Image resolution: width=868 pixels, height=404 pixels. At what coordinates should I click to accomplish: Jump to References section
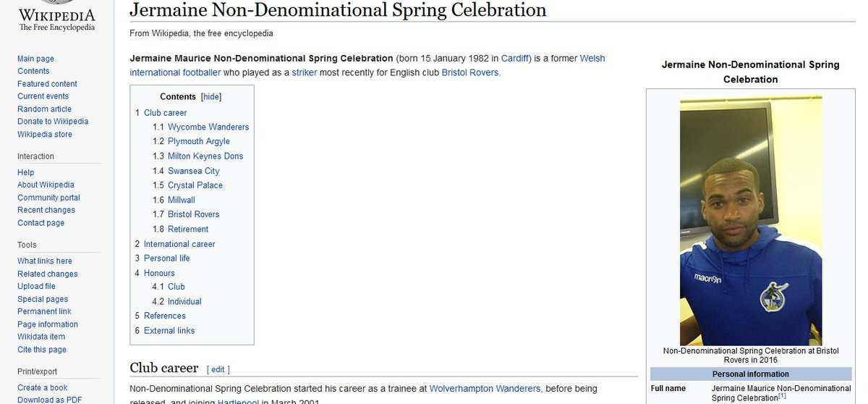pyautogui.click(x=165, y=316)
